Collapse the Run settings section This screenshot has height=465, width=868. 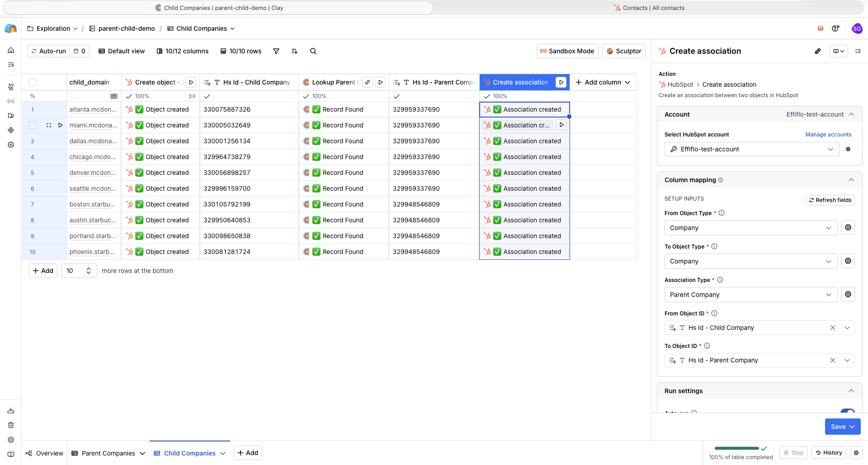(x=851, y=391)
